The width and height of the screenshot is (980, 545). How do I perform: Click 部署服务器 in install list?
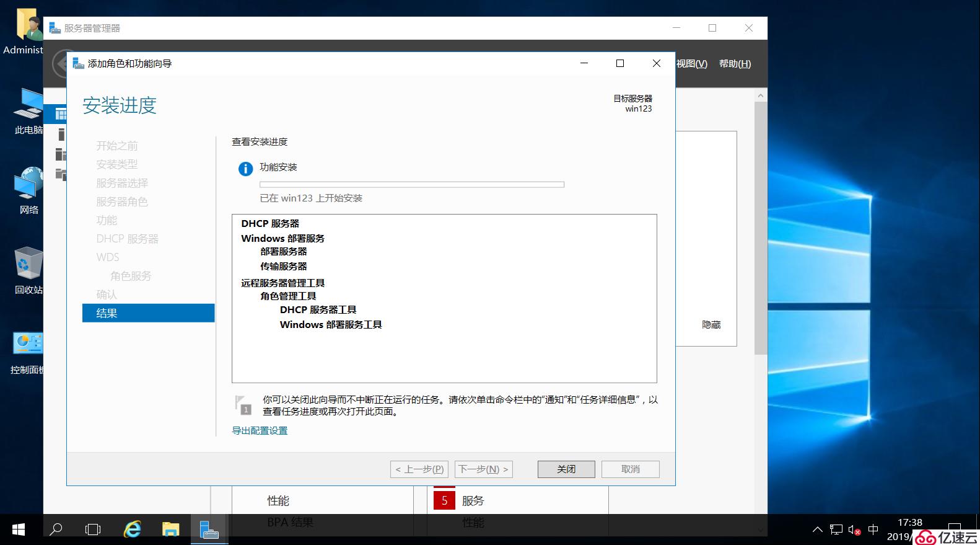284,252
